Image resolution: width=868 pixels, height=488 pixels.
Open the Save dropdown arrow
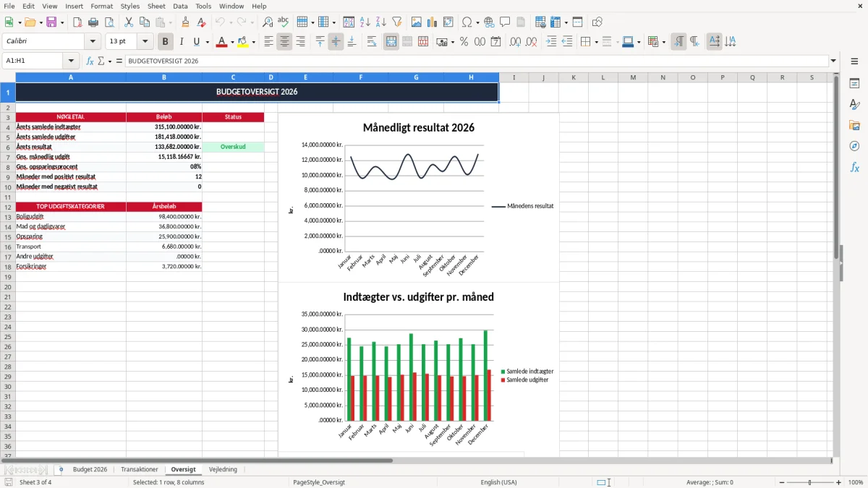click(x=61, y=22)
